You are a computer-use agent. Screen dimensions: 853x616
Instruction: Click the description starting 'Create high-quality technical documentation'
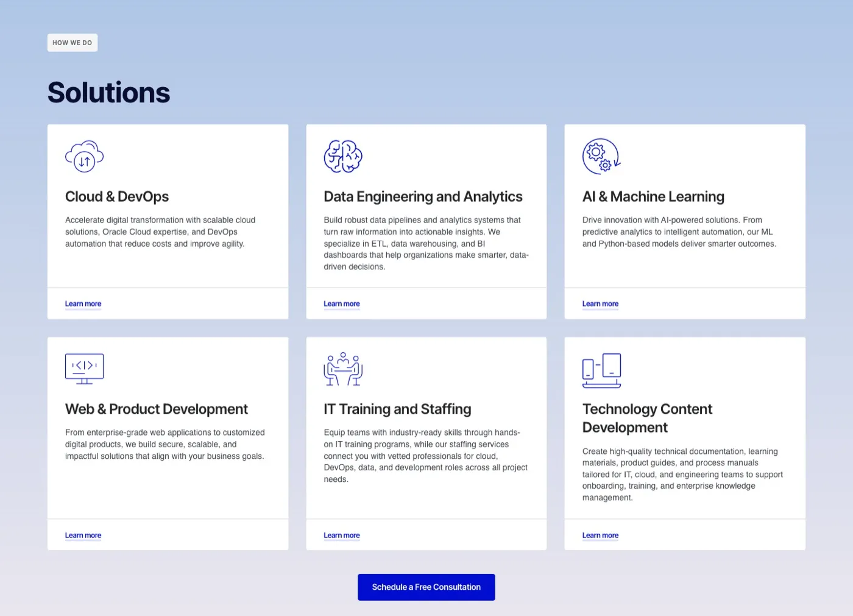point(682,475)
